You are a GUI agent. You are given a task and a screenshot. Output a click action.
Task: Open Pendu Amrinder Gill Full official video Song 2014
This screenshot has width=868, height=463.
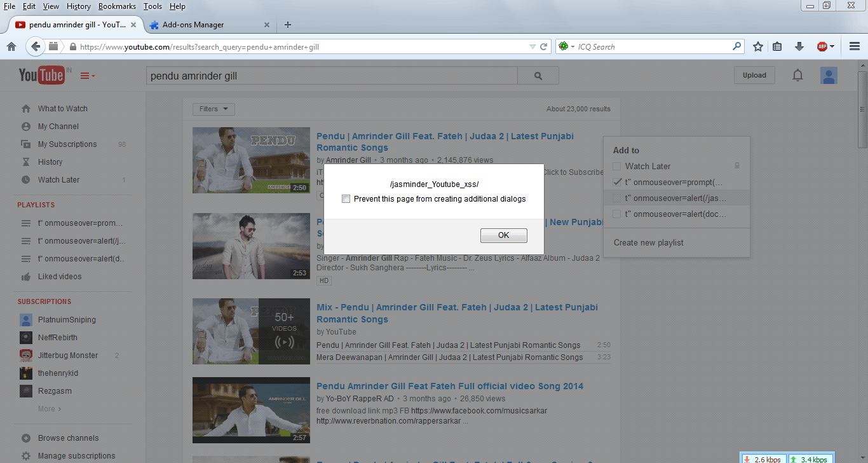tap(450, 386)
